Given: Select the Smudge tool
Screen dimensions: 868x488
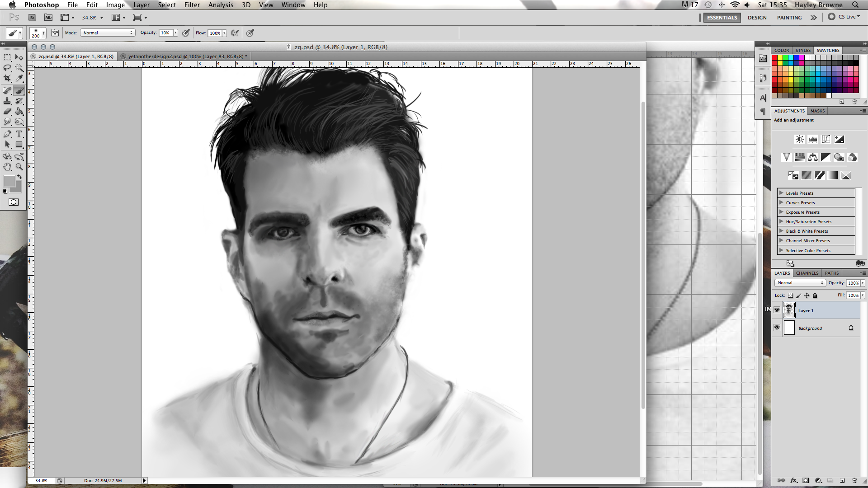Looking at the screenshot, I should click(x=7, y=122).
